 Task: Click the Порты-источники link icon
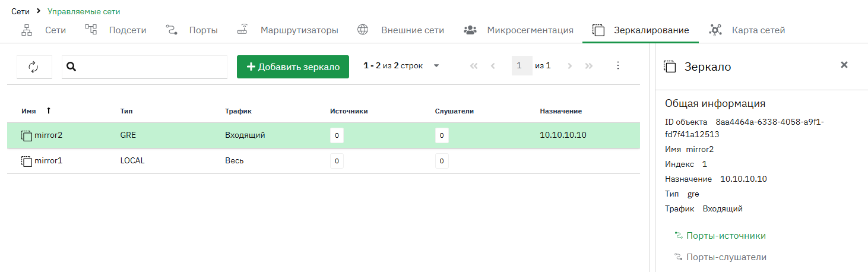[x=679, y=236]
